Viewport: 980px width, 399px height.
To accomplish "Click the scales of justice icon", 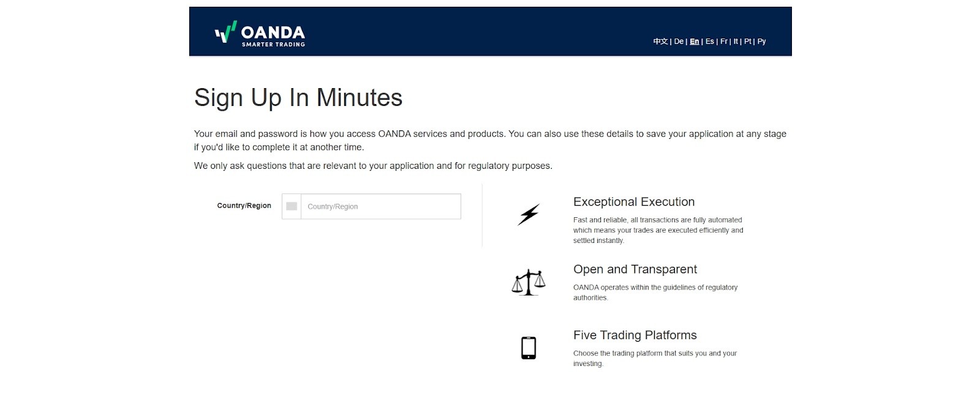I will tap(528, 282).
